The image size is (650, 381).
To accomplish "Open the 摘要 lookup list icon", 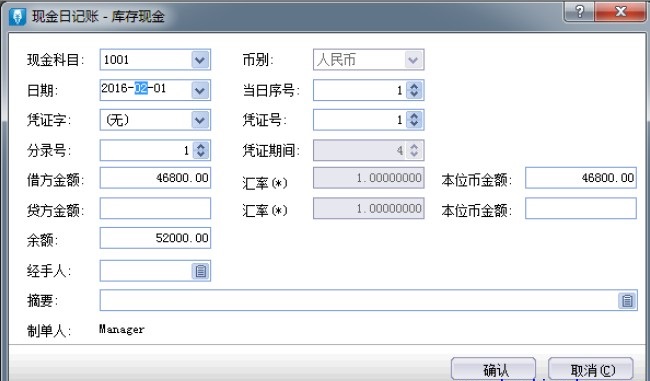I will click(627, 301).
